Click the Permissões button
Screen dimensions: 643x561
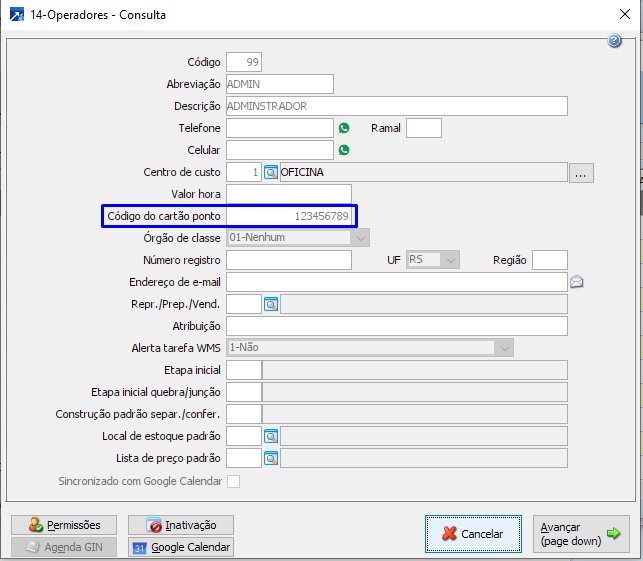tap(64, 525)
